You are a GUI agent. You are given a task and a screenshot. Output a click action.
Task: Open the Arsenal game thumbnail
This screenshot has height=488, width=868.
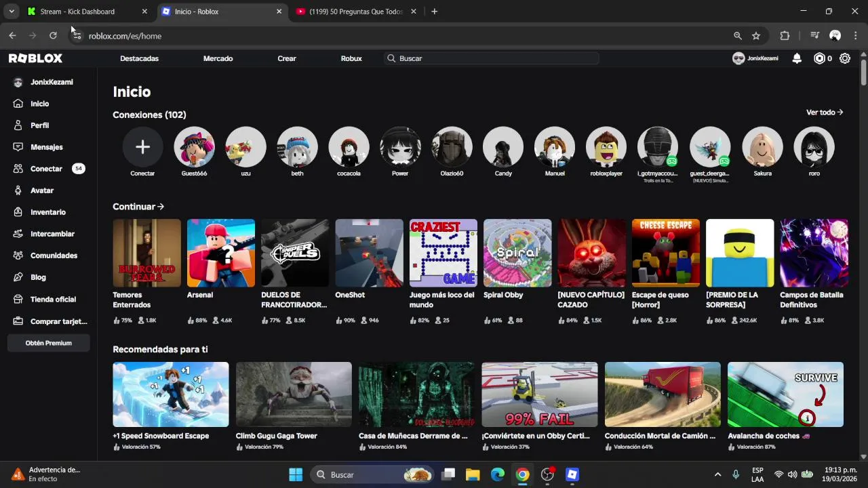(221, 253)
